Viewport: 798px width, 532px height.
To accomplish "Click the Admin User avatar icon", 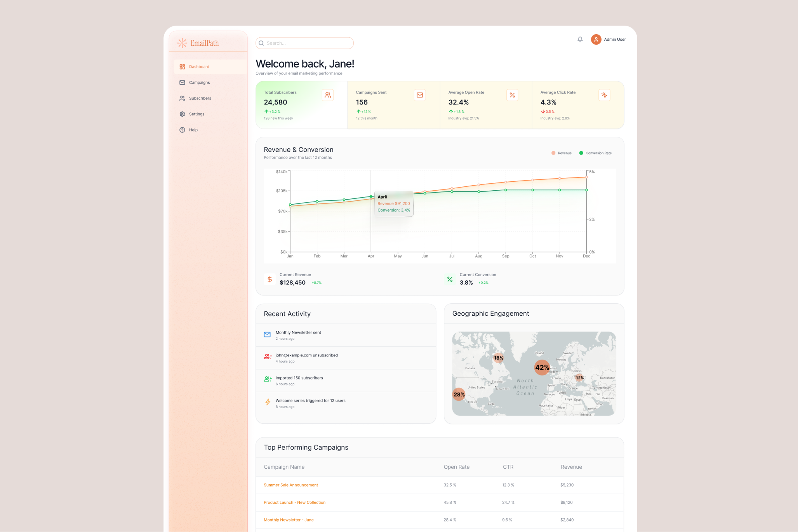I will (x=596, y=39).
